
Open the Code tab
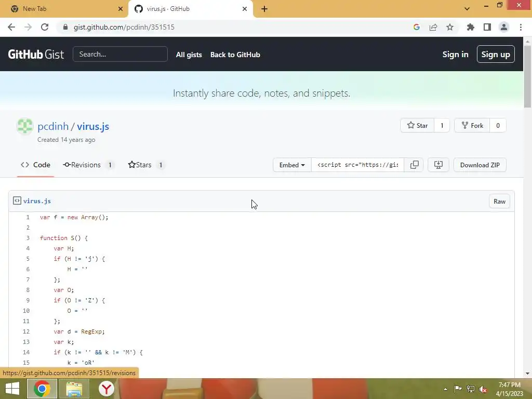point(36,165)
